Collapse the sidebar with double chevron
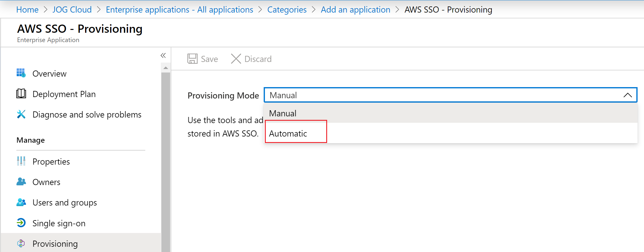The height and width of the screenshot is (252, 644). click(163, 56)
